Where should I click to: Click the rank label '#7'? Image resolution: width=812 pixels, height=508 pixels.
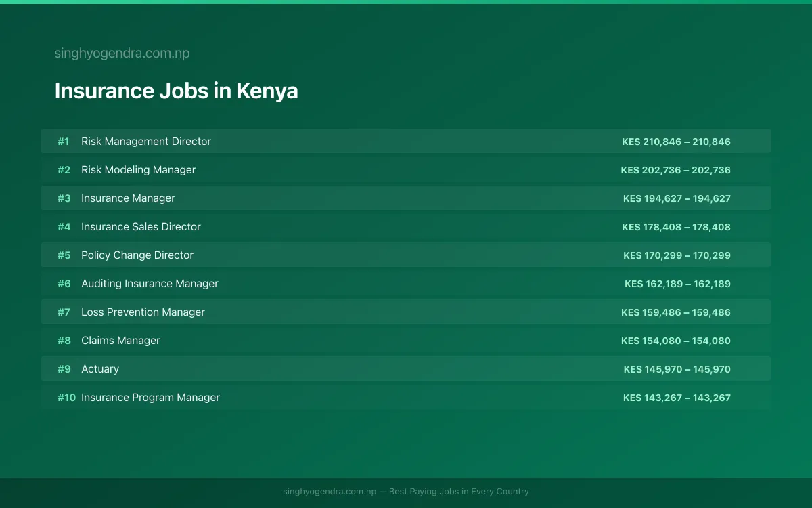[x=64, y=312]
